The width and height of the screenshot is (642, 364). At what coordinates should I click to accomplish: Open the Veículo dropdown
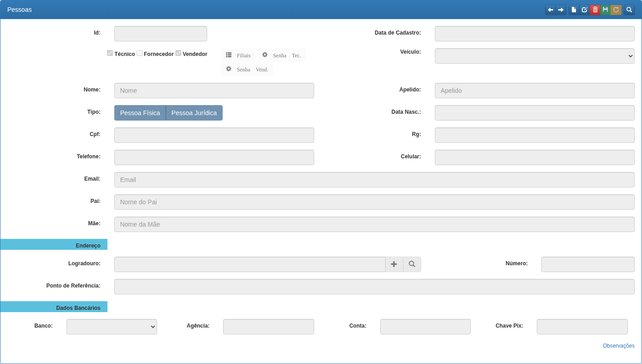pyautogui.click(x=535, y=56)
